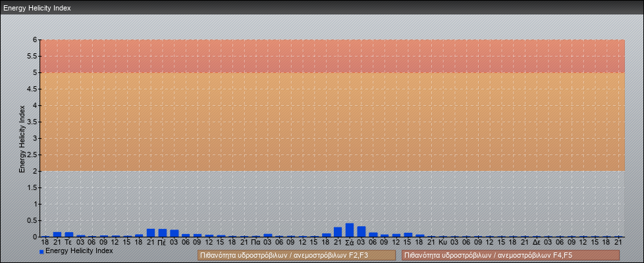Click the Δε day label on x-axis
The width and height of the screenshot is (644, 263).
click(537, 243)
